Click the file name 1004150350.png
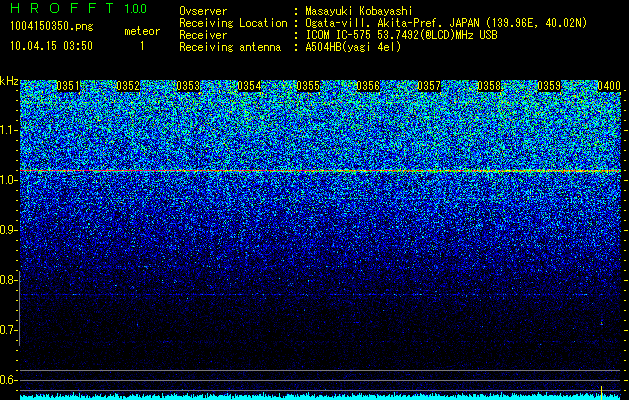Viewport: 629px width, 400px height. 52,26
